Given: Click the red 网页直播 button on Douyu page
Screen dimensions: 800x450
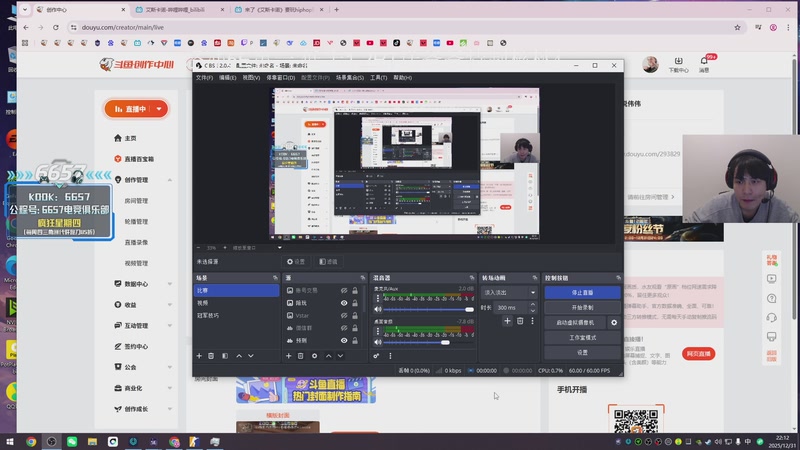Looking at the screenshot, I should click(698, 354).
